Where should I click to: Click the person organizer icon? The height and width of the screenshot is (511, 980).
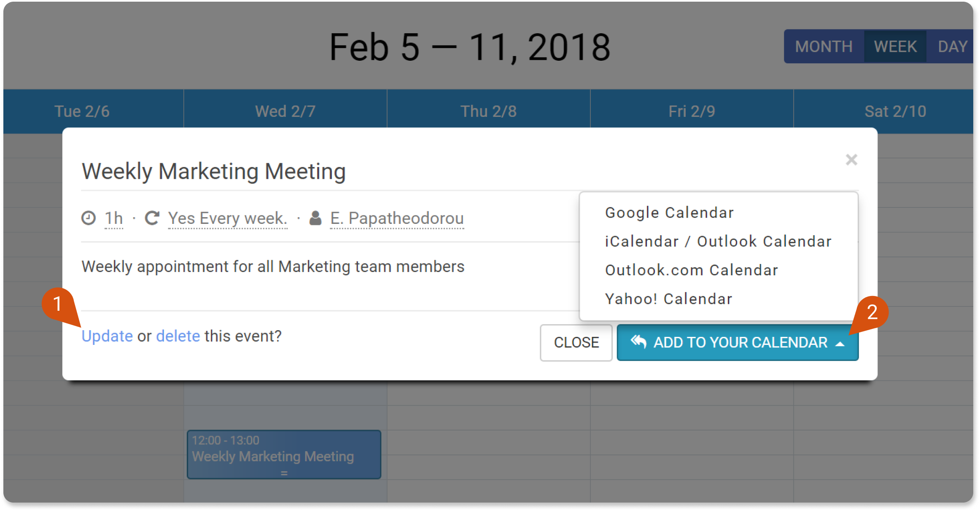pos(315,218)
